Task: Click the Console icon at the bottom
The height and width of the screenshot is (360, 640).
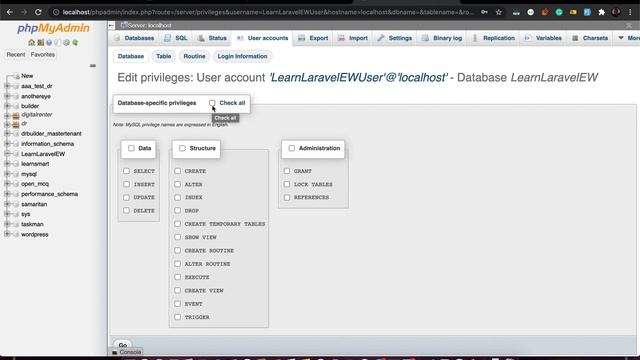Action: tap(115, 352)
